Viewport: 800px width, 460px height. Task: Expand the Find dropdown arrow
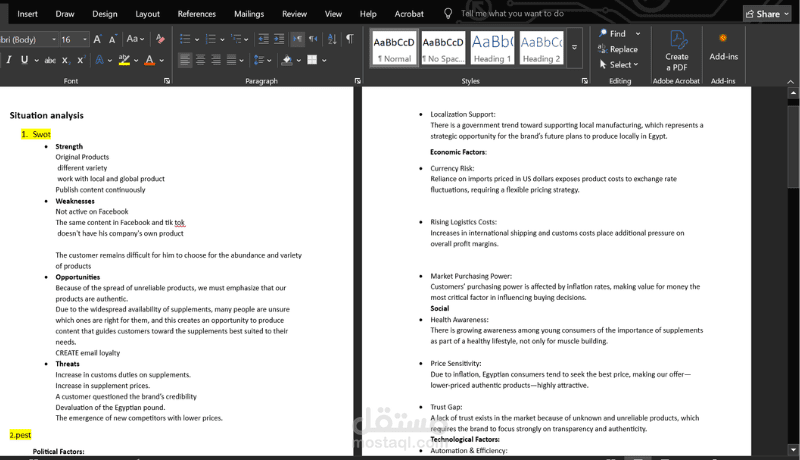(x=638, y=34)
